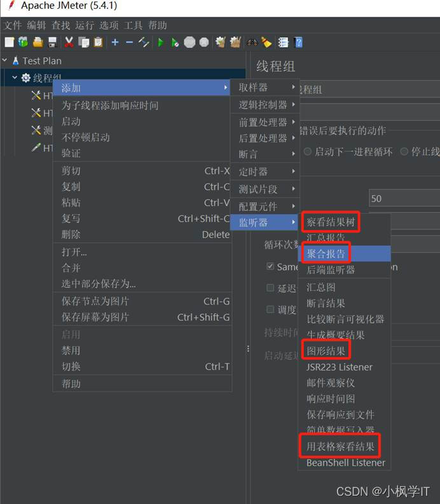Click the blue plus Expand All icon
This screenshot has width=440, height=504.
pyautogui.click(x=115, y=42)
